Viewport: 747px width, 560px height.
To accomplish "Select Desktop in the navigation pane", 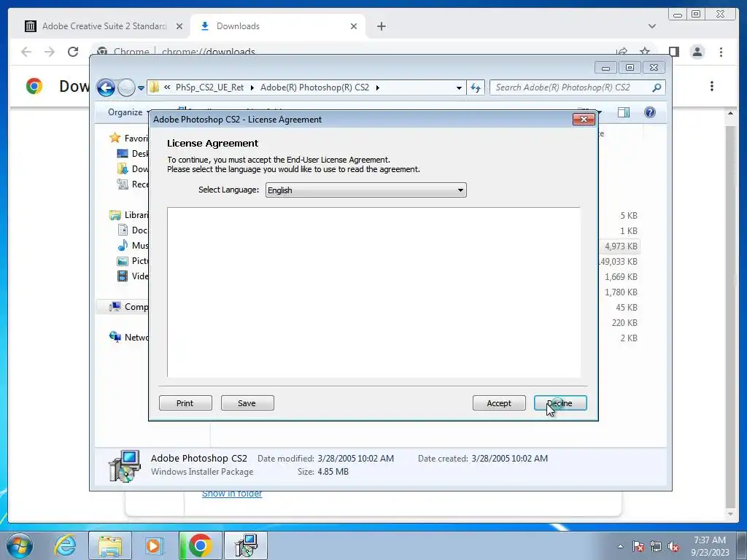I will pyautogui.click(x=133, y=153).
